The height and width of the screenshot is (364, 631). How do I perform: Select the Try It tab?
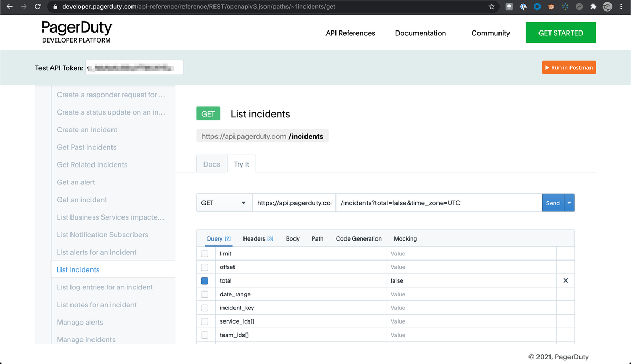pyautogui.click(x=241, y=164)
